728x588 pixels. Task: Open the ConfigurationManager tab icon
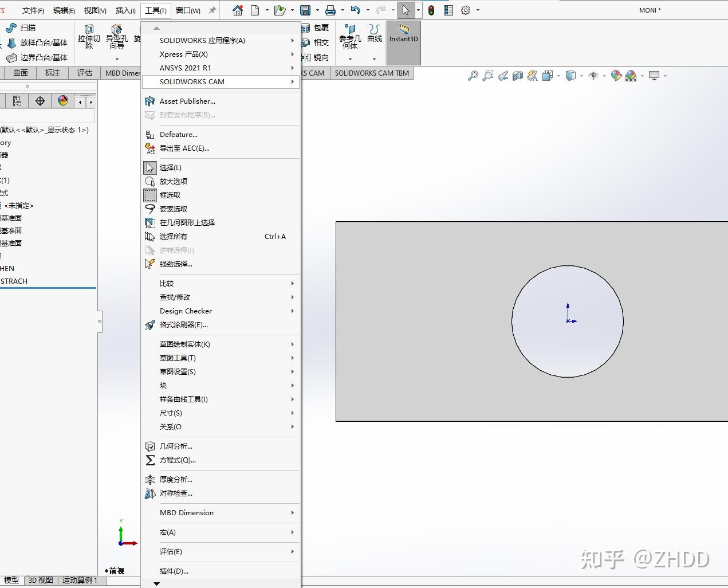17,101
